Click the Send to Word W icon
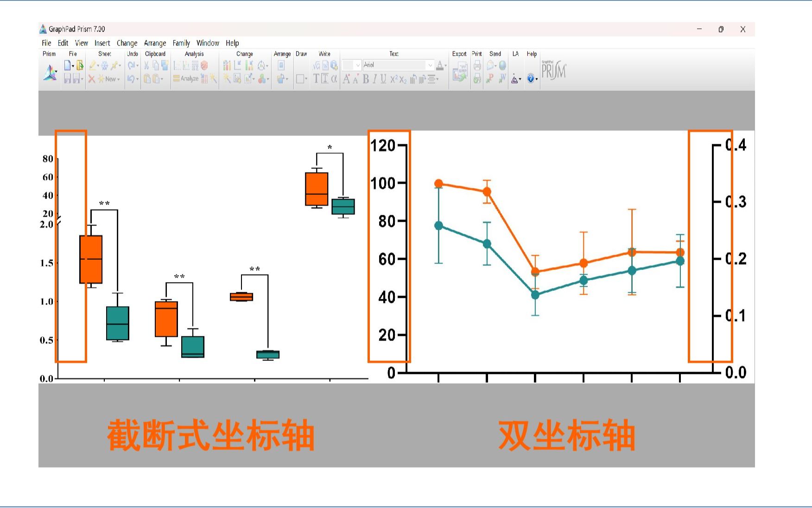 click(502, 78)
